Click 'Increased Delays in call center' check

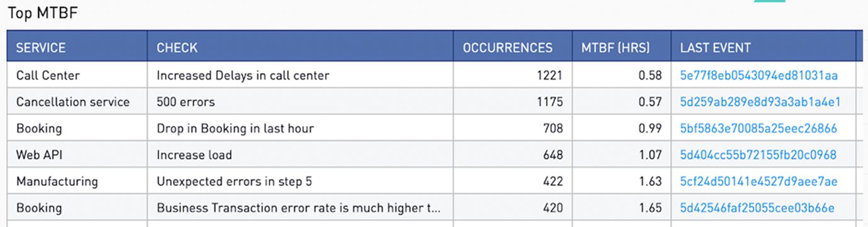pos(243,76)
